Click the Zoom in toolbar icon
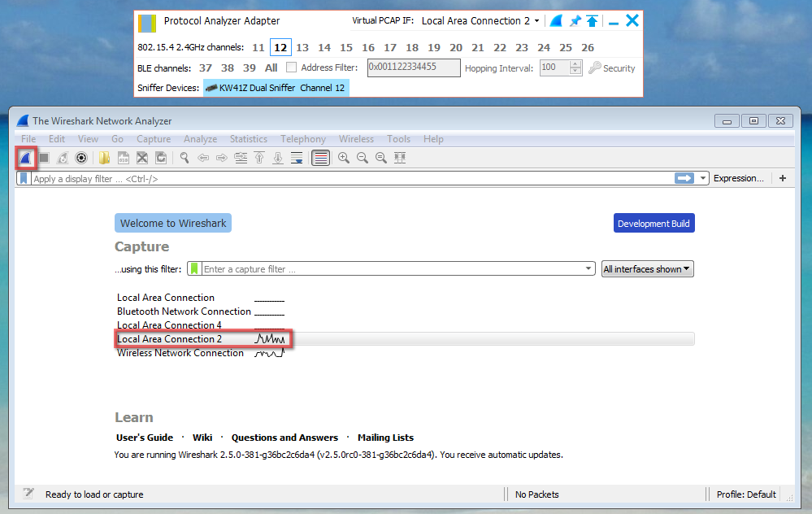The width and height of the screenshot is (812, 514). pyautogui.click(x=344, y=158)
